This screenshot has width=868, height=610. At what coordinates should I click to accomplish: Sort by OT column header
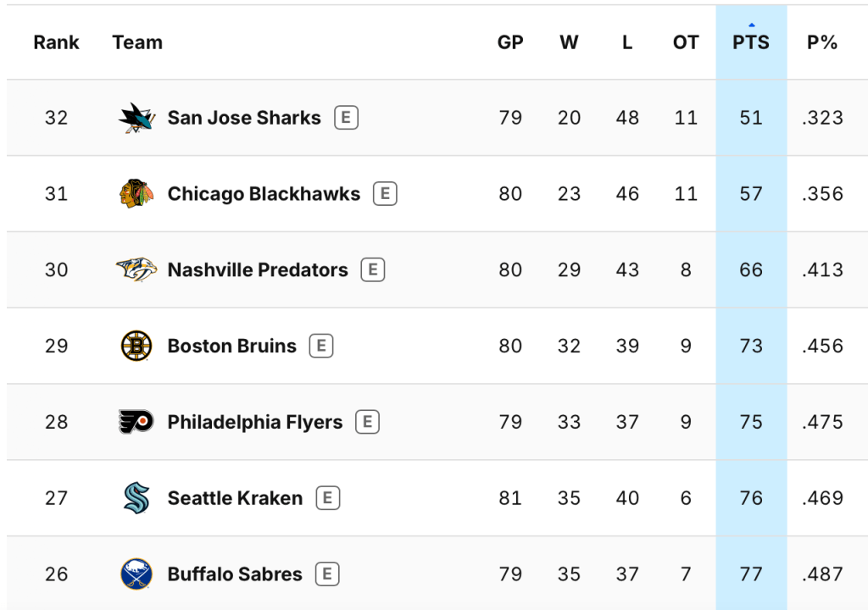(x=686, y=42)
